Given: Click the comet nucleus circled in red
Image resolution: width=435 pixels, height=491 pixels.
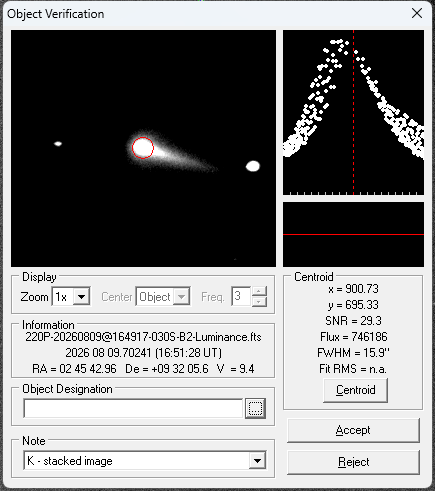Looking at the screenshot, I should click(143, 148).
